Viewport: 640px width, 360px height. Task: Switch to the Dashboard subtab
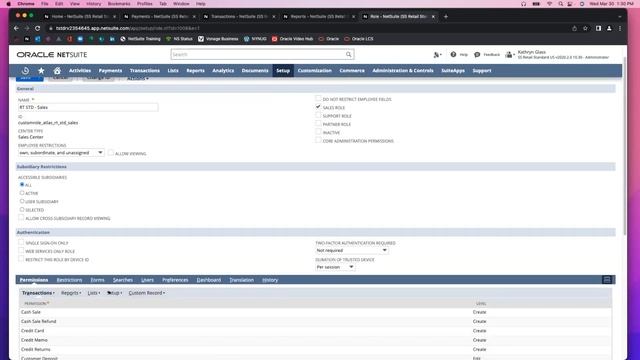[x=209, y=280]
